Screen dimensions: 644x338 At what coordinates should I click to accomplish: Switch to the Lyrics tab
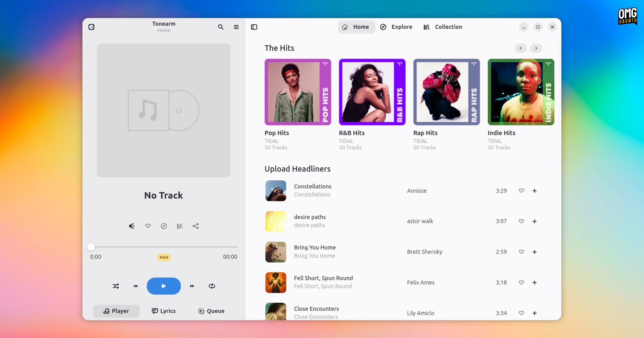tap(163, 311)
